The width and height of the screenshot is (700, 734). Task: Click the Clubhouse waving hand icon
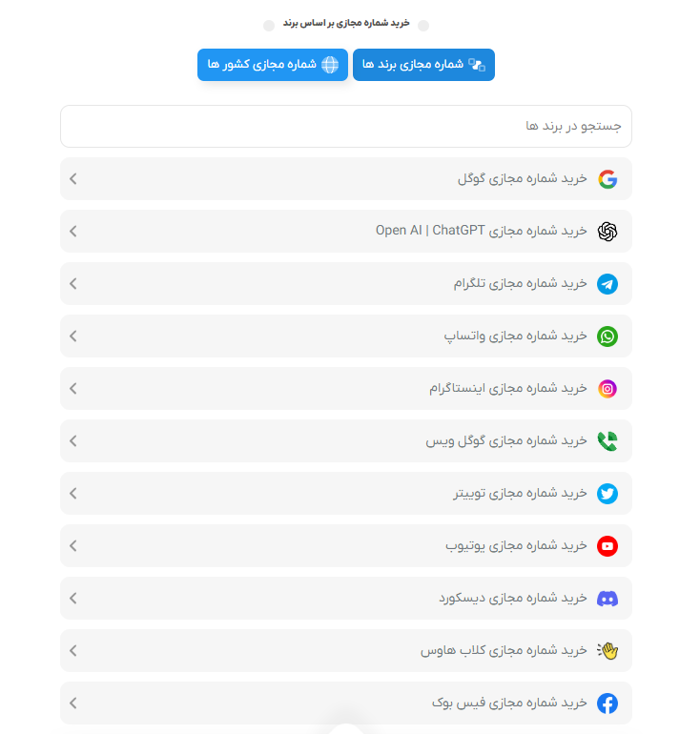pyautogui.click(x=607, y=651)
